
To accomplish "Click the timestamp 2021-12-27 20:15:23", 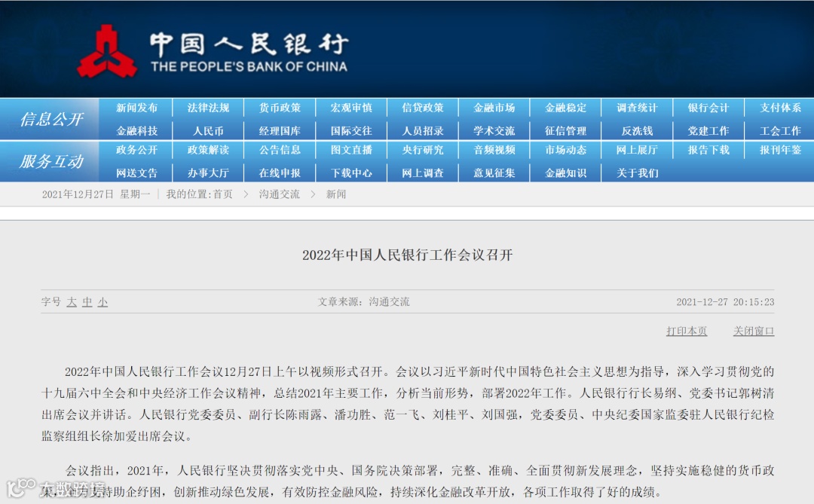I will [725, 302].
